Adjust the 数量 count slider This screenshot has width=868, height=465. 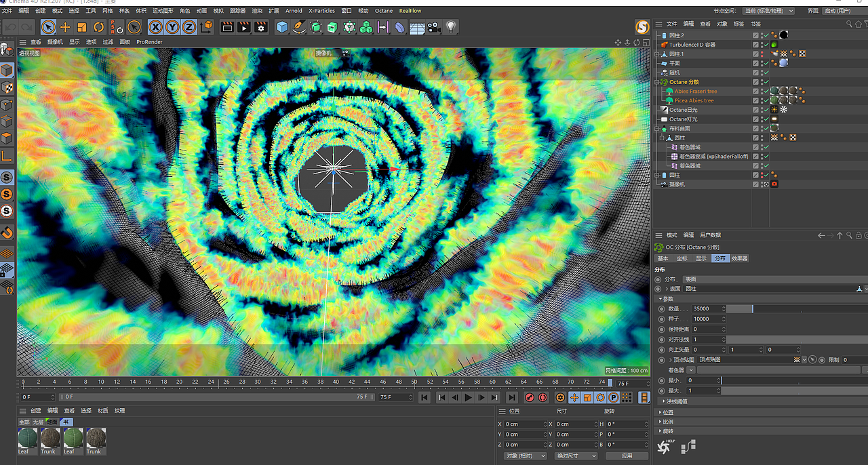[x=797, y=308]
